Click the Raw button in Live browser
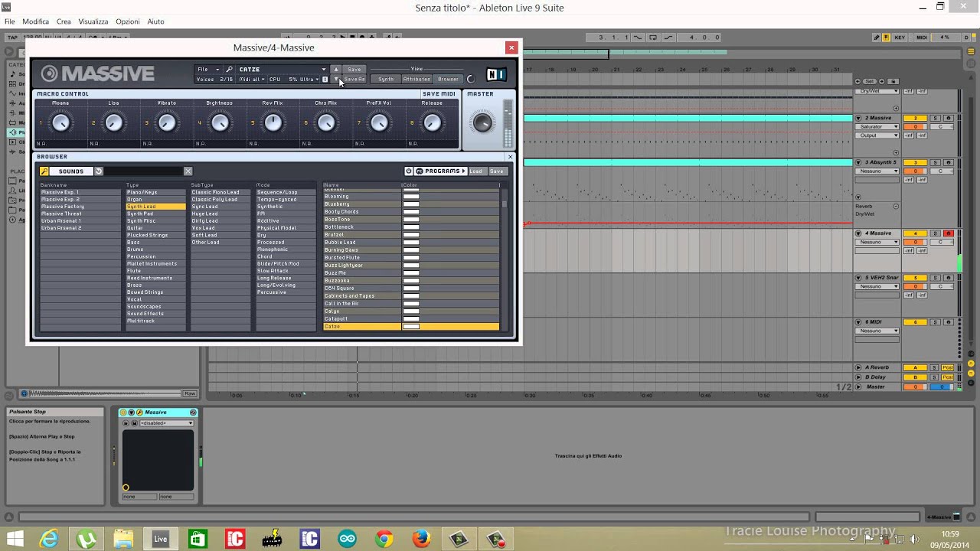This screenshot has width=980, height=551. 190,393
